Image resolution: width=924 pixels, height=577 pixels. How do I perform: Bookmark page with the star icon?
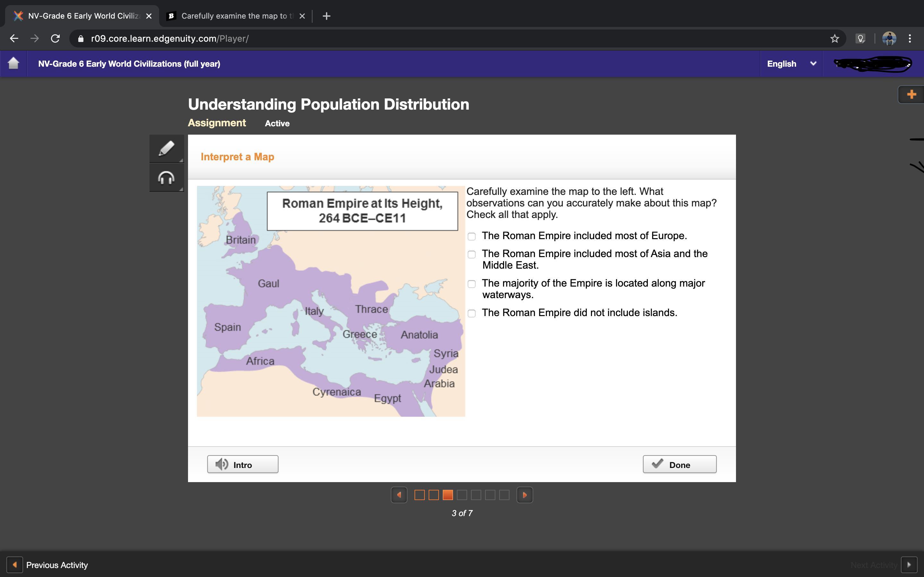[x=834, y=38]
